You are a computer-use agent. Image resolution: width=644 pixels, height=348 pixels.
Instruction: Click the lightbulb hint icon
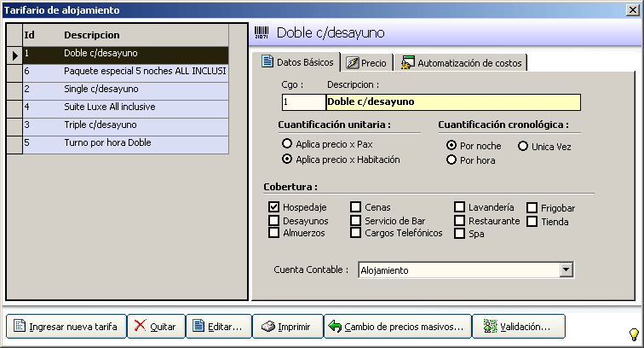coord(633,333)
